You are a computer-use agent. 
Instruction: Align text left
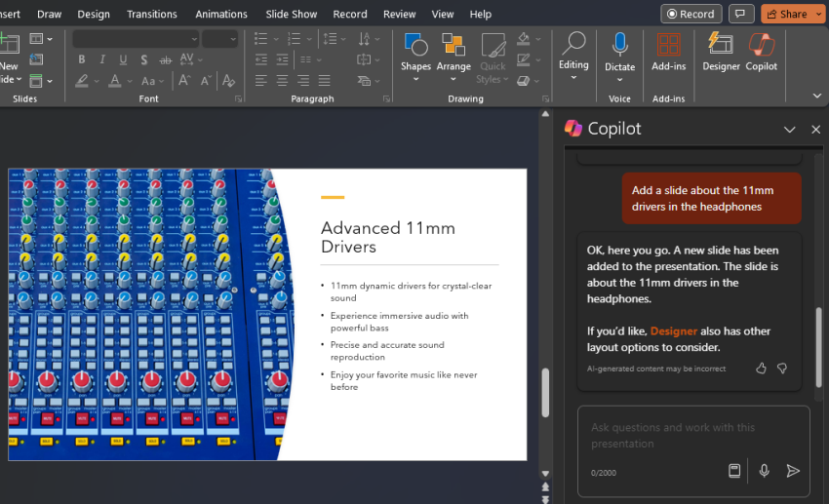pos(260,80)
